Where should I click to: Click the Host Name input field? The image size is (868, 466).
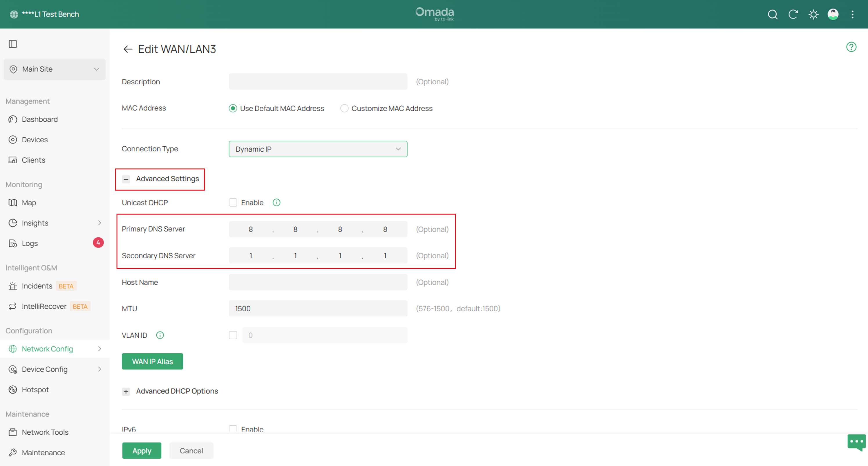pyautogui.click(x=318, y=282)
